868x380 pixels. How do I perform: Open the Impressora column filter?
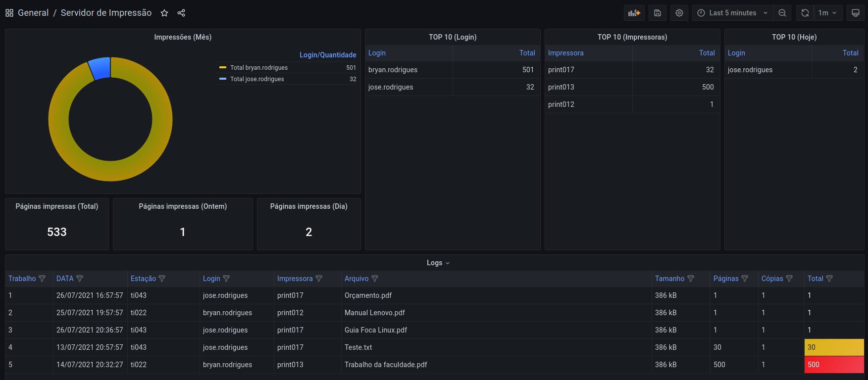319,279
